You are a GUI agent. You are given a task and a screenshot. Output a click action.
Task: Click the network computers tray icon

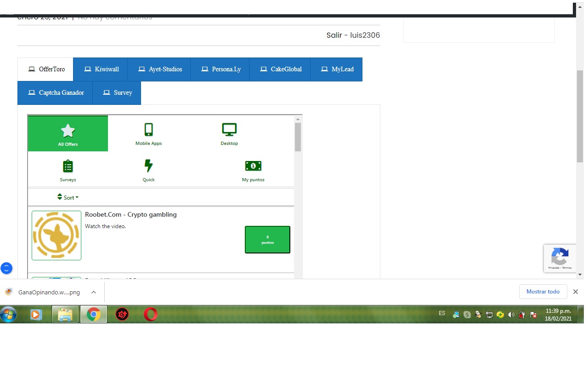click(x=456, y=315)
